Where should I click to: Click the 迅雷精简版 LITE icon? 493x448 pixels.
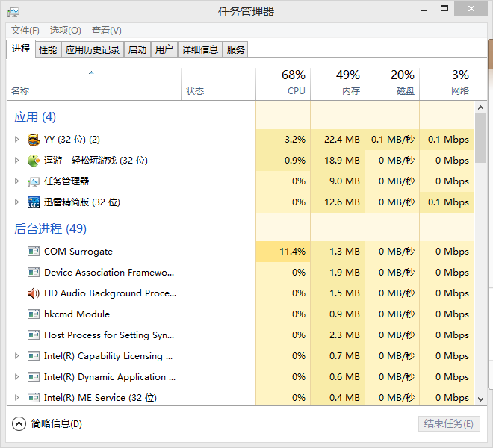[x=34, y=202]
